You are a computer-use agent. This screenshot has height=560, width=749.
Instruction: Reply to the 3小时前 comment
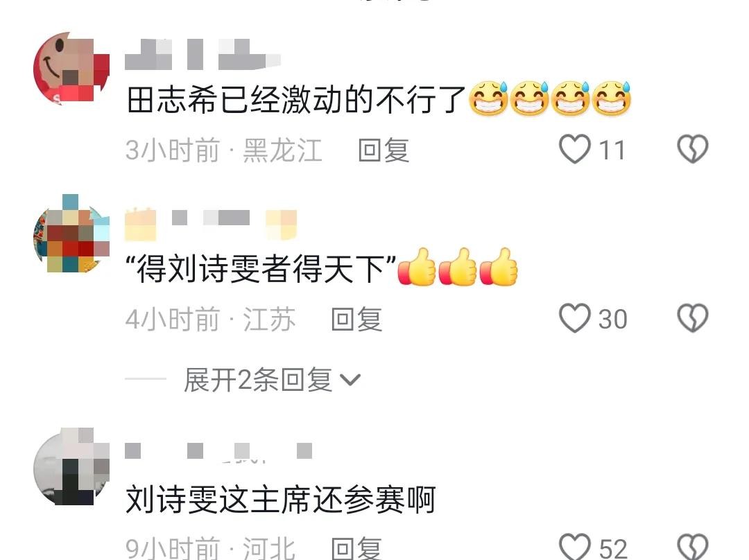(384, 150)
